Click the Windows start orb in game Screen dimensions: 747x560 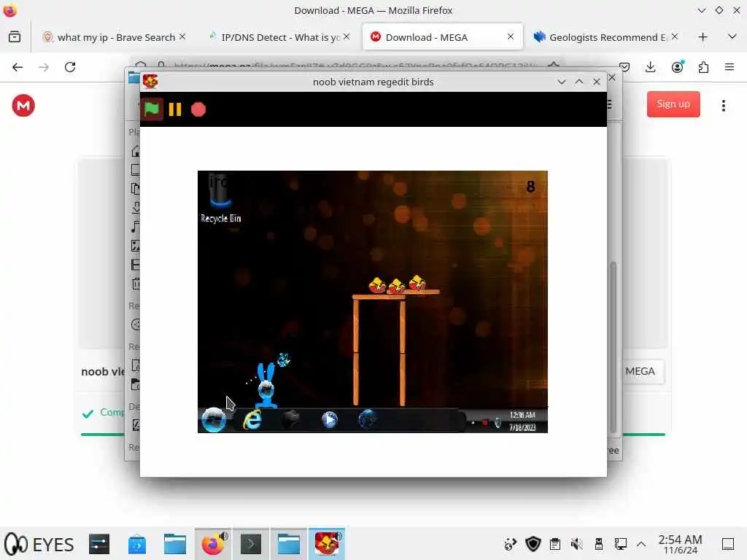coord(214,419)
